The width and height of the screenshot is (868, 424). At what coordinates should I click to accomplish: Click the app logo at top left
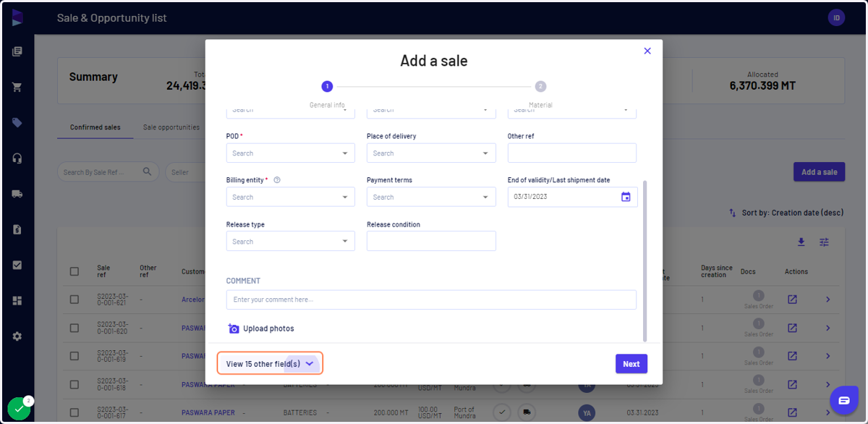click(x=17, y=18)
